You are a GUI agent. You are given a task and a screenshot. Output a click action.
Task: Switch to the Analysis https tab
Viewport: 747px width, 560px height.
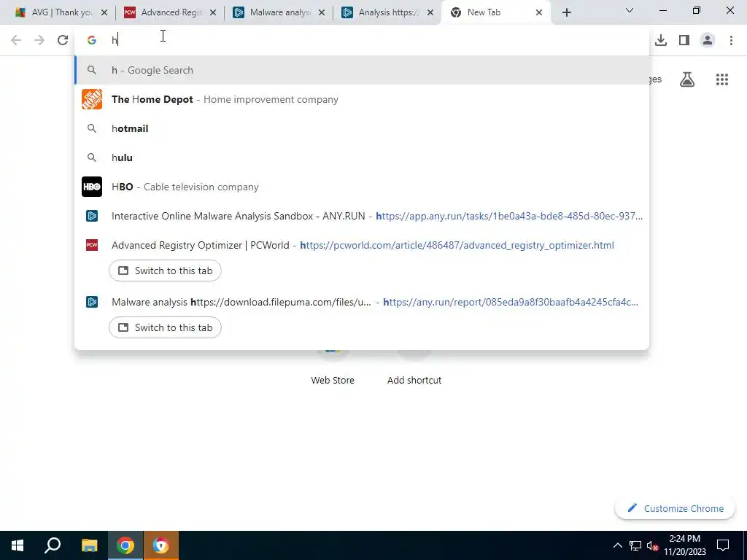[x=386, y=13]
